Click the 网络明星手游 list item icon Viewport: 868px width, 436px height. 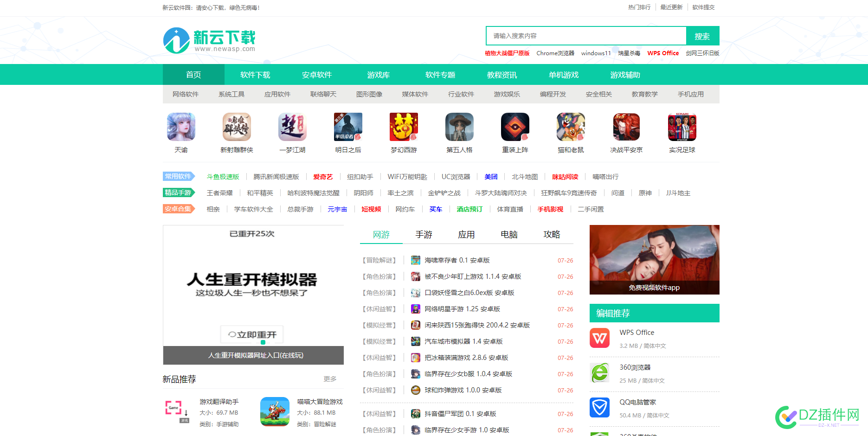[416, 309]
